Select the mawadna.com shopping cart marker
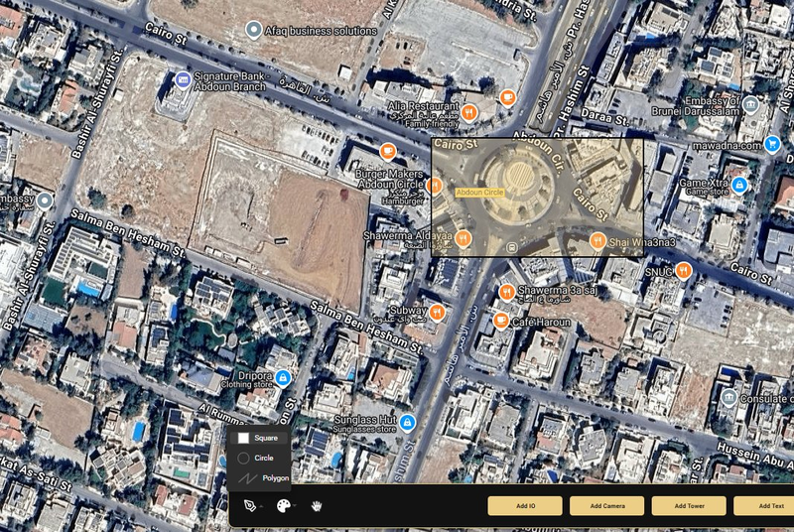The width and height of the screenshot is (794, 532). (771, 144)
